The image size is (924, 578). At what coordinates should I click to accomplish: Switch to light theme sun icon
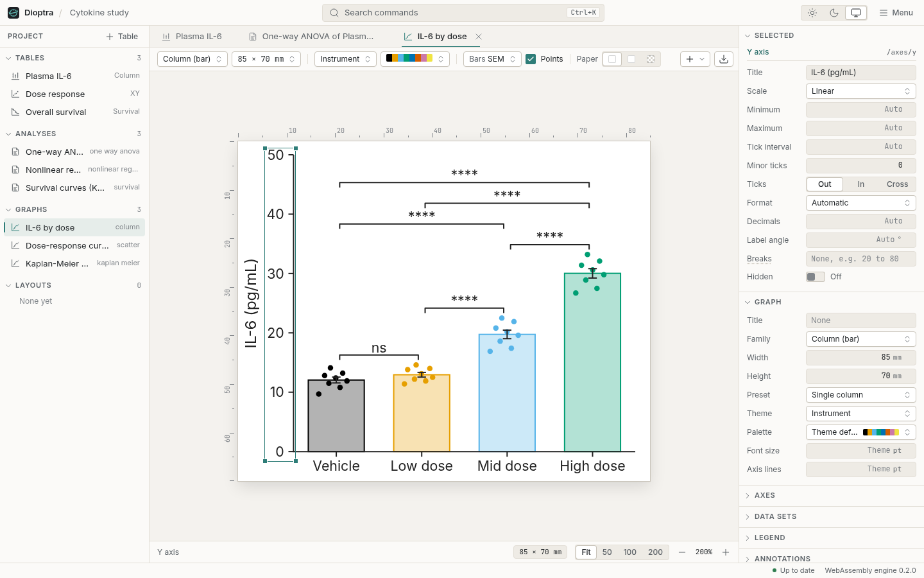pyautogui.click(x=812, y=13)
